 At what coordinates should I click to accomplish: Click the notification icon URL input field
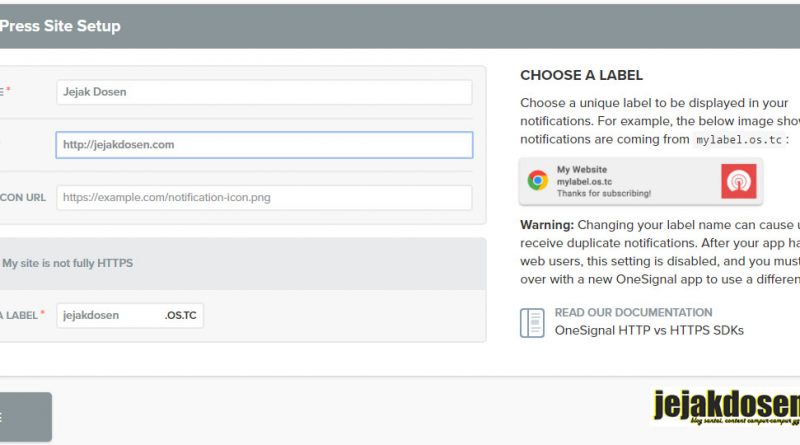tap(264, 197)
